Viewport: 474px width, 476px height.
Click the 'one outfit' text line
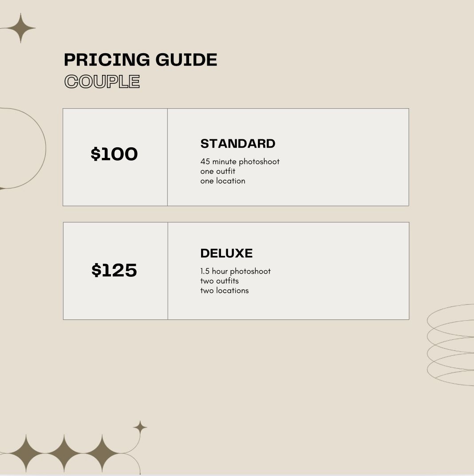pos(218,171)
